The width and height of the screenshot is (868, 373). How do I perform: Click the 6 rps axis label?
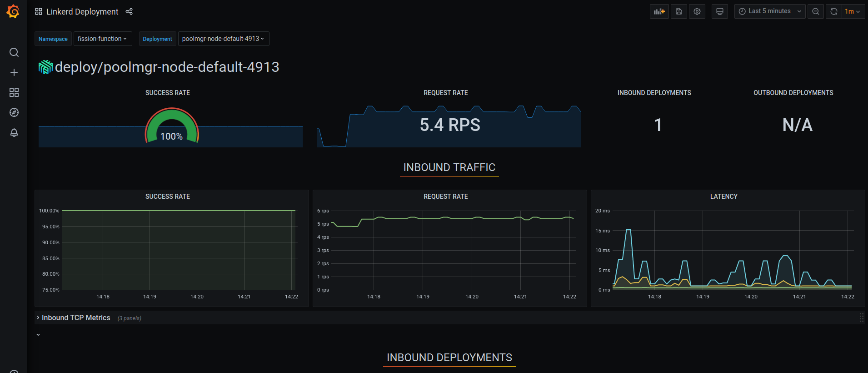tap(323, 211)
